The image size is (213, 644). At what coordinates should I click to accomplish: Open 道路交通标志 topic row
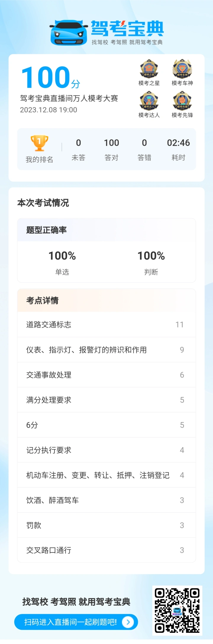[106, 325]
